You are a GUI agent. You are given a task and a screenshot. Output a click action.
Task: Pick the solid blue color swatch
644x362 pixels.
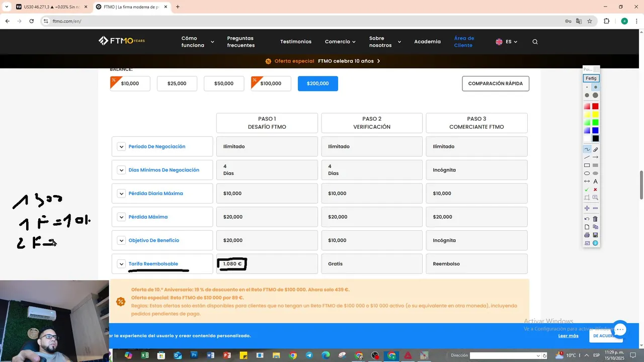[595, 130]
